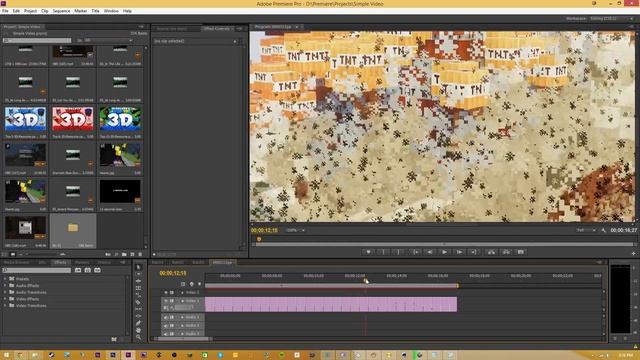This screenshot has width=640, height=360.
Task: Expand the Audio Effects folder
Action: [x=5, y=285]
